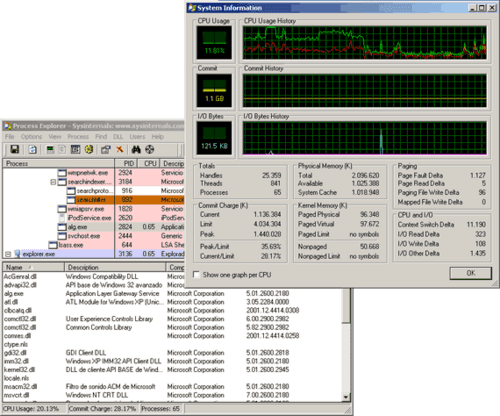The height and width of the screenshot is (416, 500).
Task: Open the Users menu
Action: [137, 137]
